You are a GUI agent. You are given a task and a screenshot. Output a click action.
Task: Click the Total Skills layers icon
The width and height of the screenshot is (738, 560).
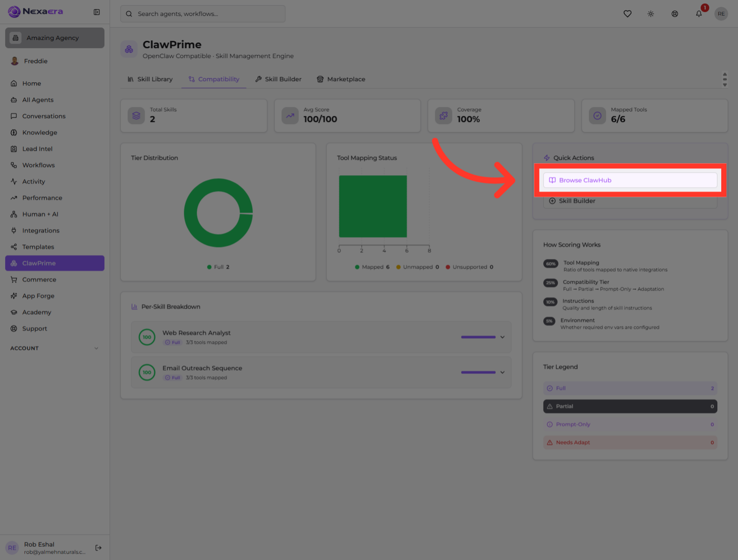tap(136, 116)
